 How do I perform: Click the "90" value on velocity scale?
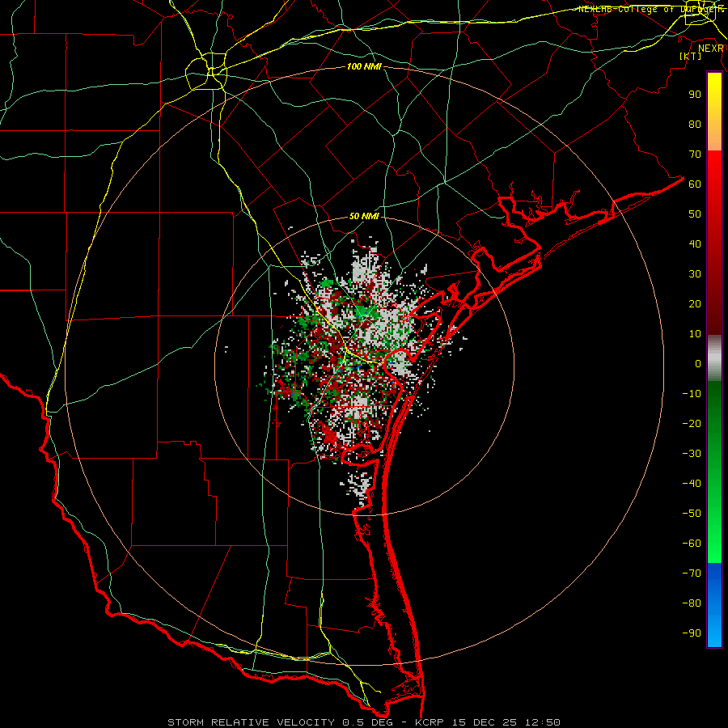(695, 95)
